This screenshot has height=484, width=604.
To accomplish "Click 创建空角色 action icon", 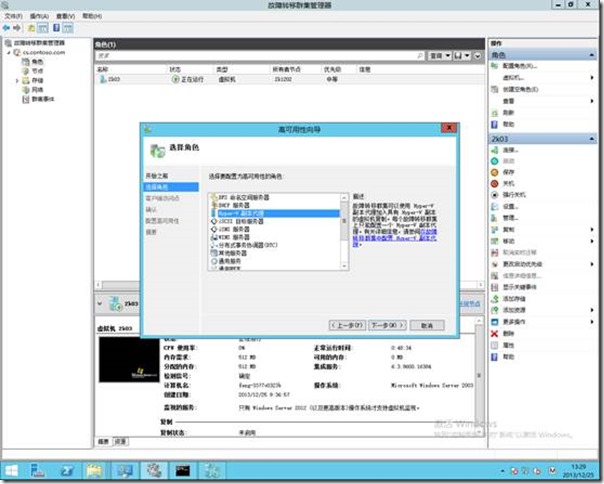I will click(x=495, y=89).
